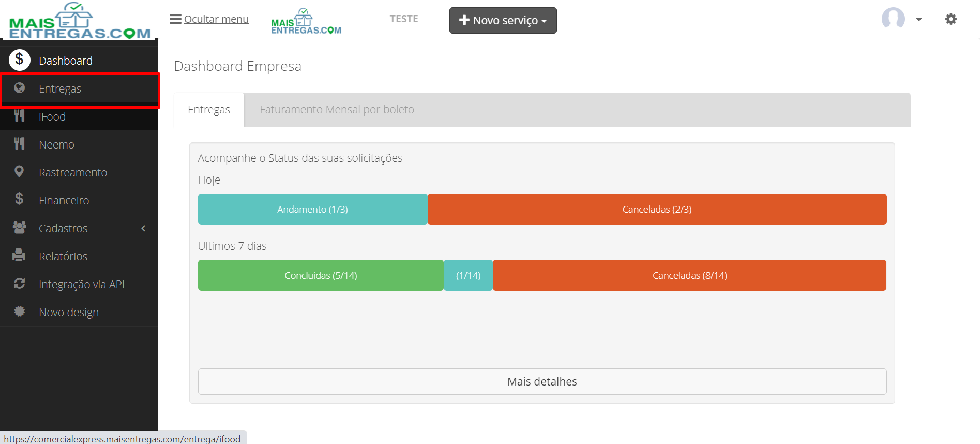The height and width of the screenshot is (444, 980).
Task: Click the dollar sign Dashboard icon
Action: click(19, 60)
